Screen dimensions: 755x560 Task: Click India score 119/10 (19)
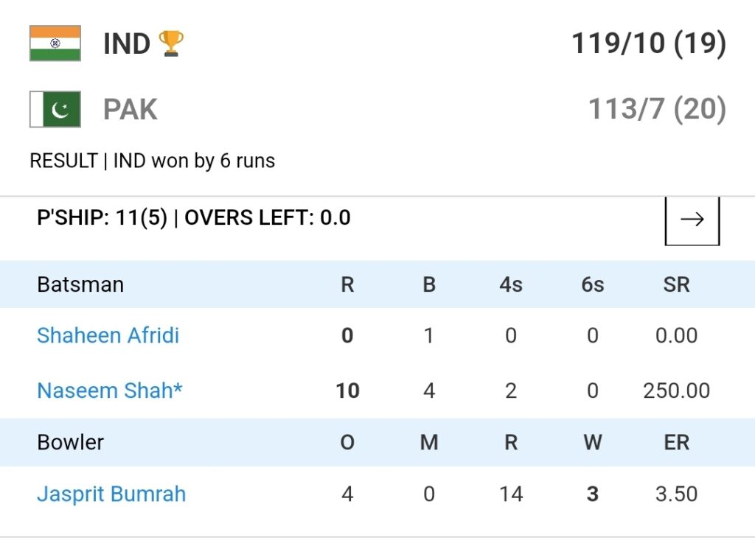point(649,43)
